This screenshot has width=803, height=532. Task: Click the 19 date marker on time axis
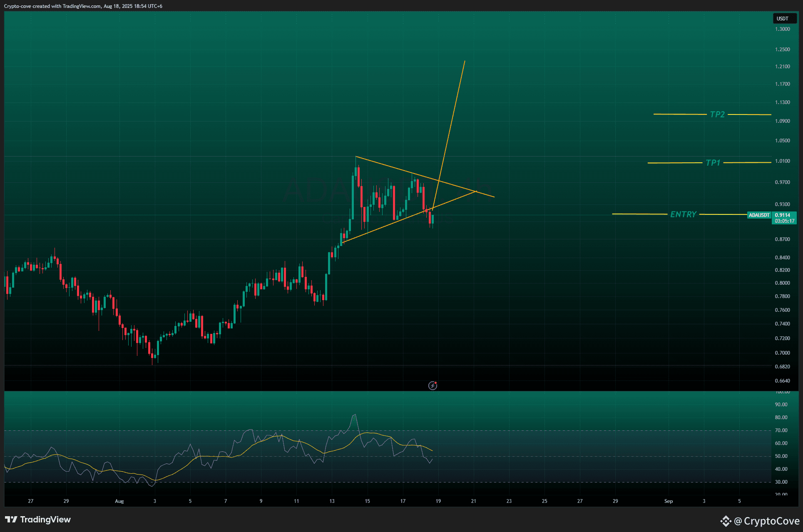click(x=438, y=501)
